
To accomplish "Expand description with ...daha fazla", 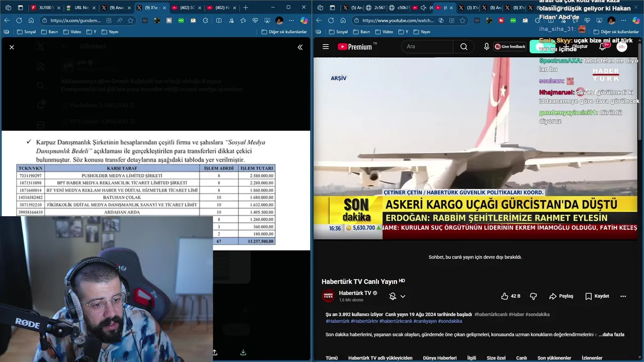I will [611, 334].
